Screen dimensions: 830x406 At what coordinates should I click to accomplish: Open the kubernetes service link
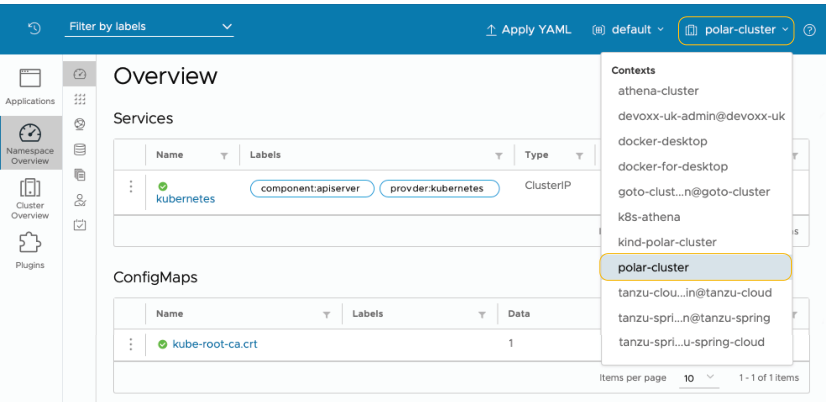[185, 199]
